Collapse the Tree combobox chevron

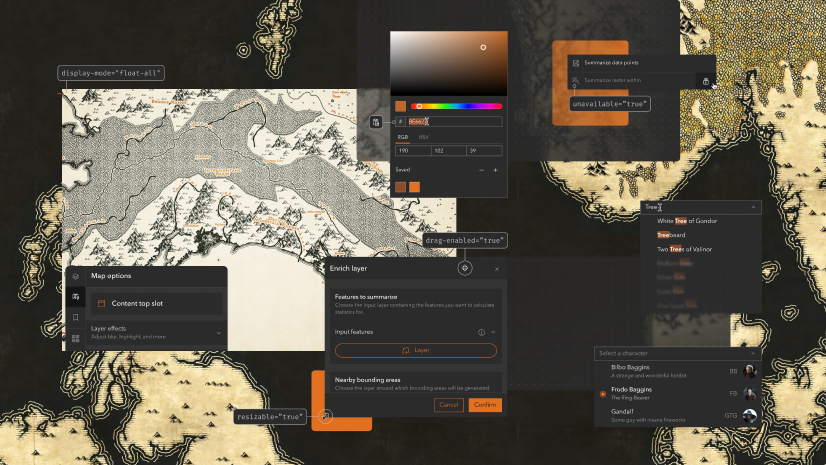pyautogui.click(x=753, y=207)
